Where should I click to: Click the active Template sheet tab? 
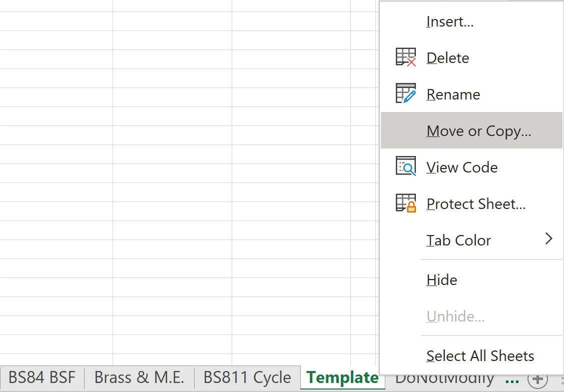(x=342, y=378)
